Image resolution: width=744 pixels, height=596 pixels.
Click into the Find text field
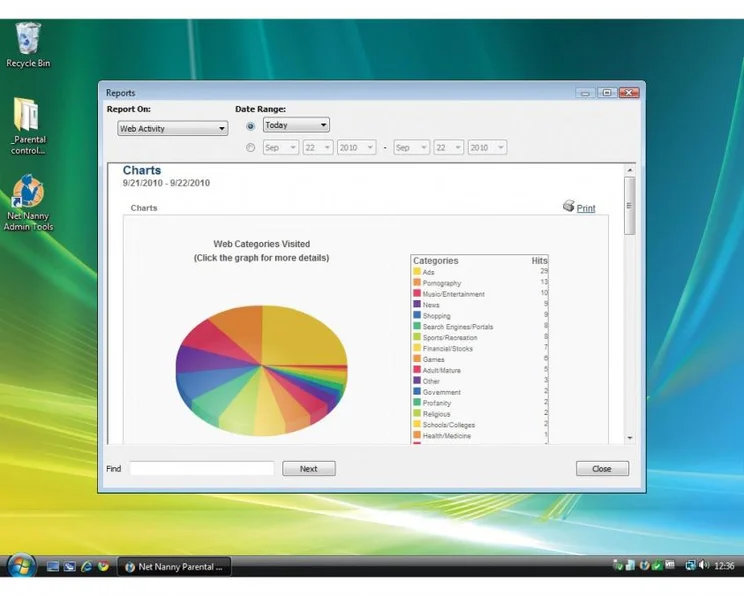[x=201, y=468]
